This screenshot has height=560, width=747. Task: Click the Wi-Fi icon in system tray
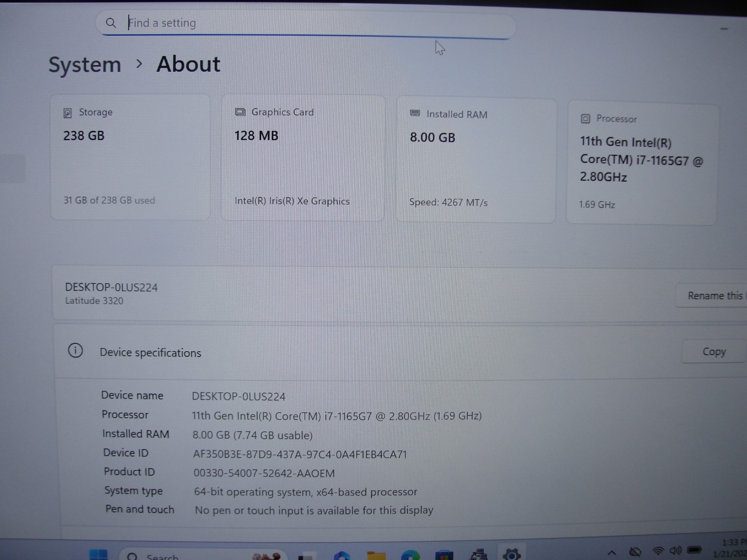658,551
